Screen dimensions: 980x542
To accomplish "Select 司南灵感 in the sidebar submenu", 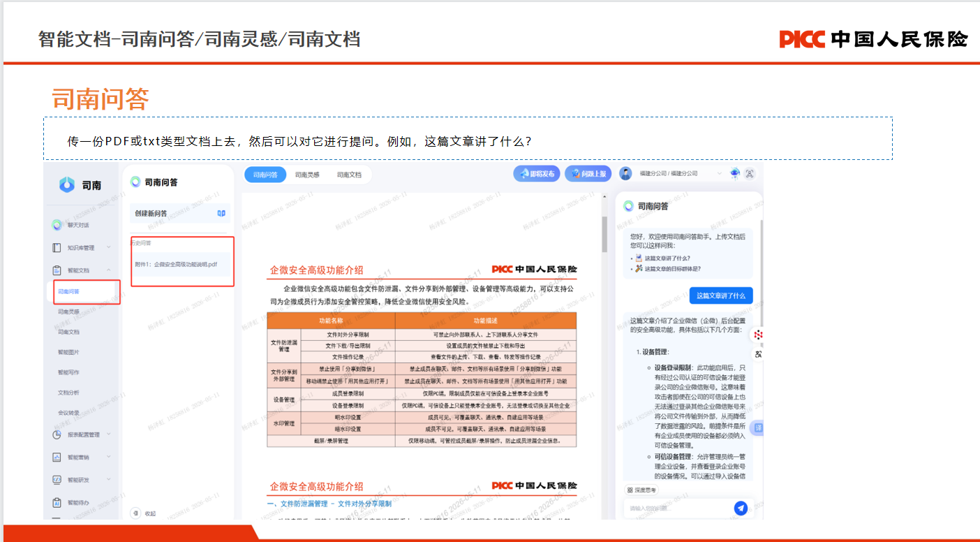I will click(x=68, y=312).
